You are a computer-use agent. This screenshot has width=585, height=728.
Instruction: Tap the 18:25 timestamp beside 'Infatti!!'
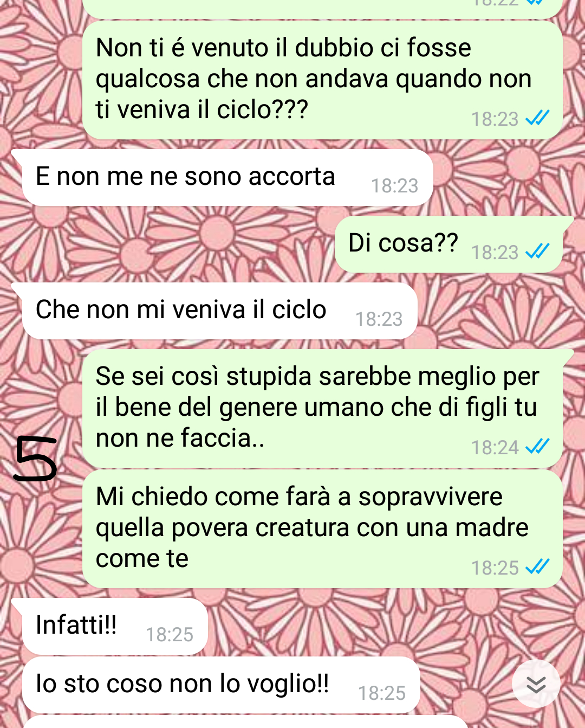pyautogui.click(x=170, y=635)
